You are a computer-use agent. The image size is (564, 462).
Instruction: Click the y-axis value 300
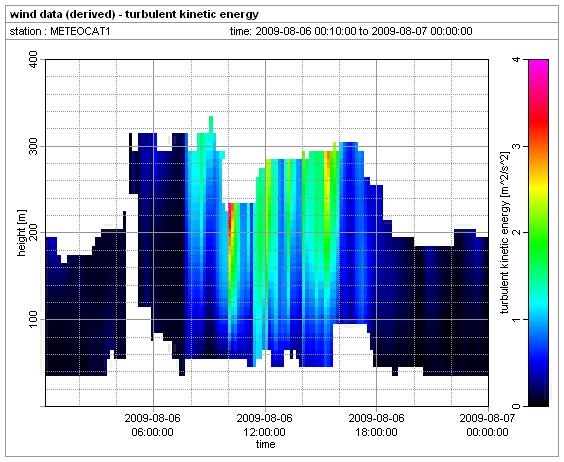pos(32,146)
